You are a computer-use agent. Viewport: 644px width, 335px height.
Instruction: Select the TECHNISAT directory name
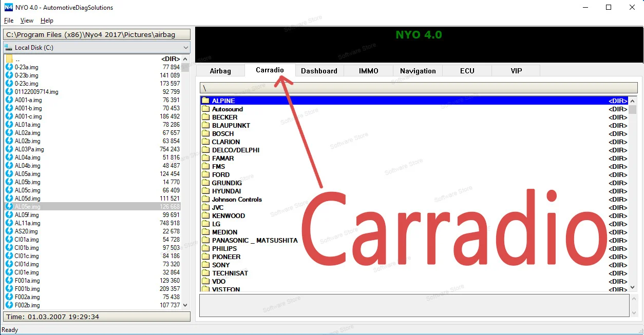tap(230, 273)
